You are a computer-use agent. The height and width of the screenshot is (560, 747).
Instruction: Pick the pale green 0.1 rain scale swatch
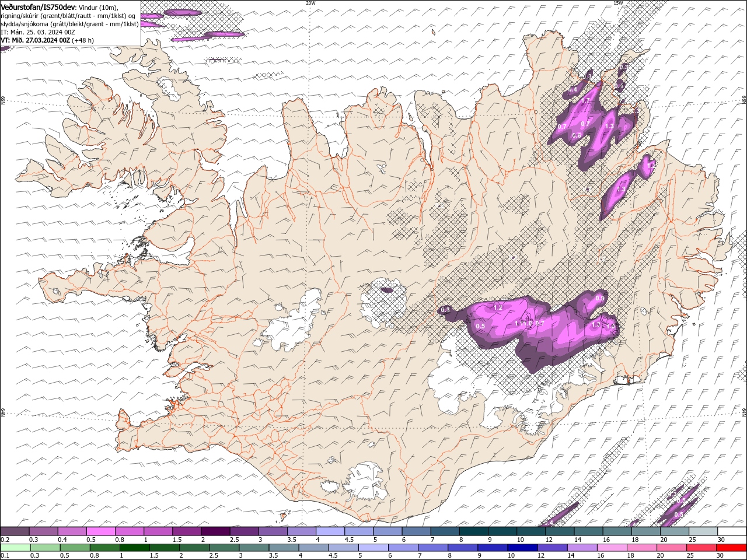15,548
